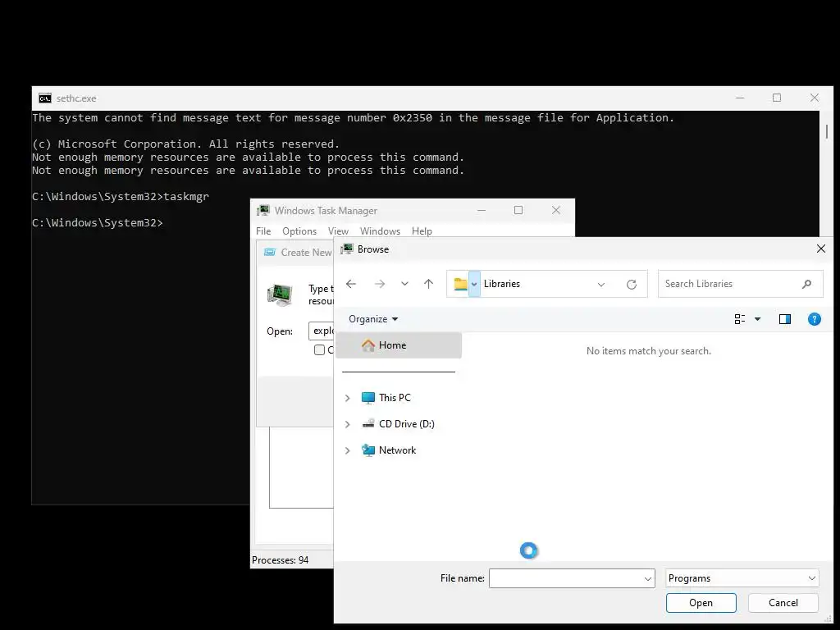Click the Search Libraries field

click(x=741, y=284)
